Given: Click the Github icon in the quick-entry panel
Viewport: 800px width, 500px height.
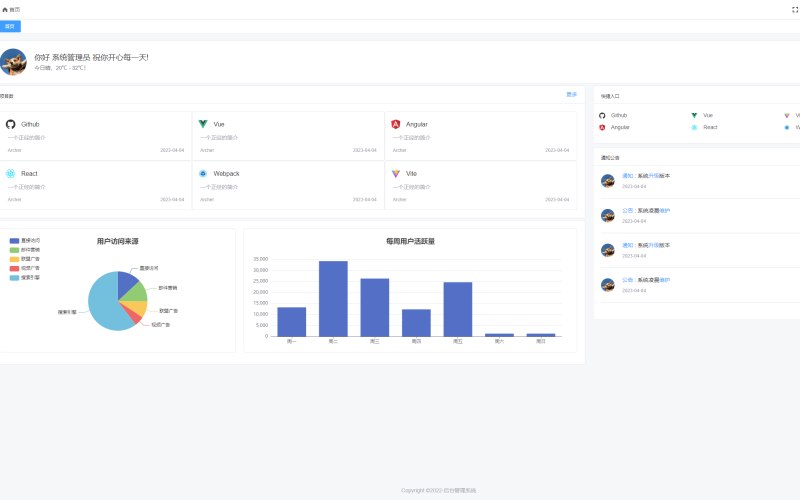Looking at the screenshot, I should 602,116.
